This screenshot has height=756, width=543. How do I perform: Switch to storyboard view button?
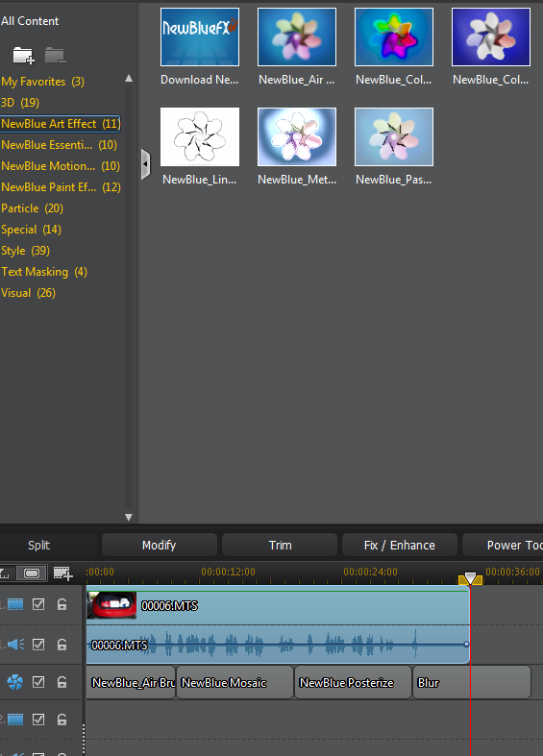[32, 573]
